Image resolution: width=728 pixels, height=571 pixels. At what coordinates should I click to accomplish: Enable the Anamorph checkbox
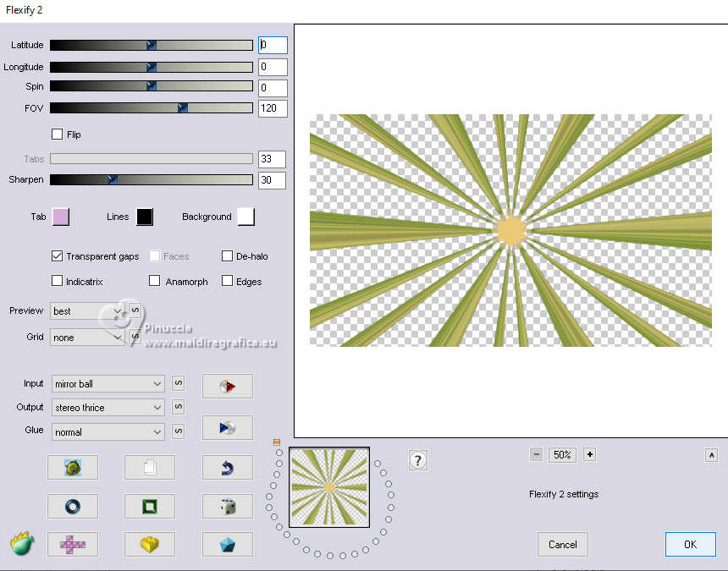pos(155,281)
